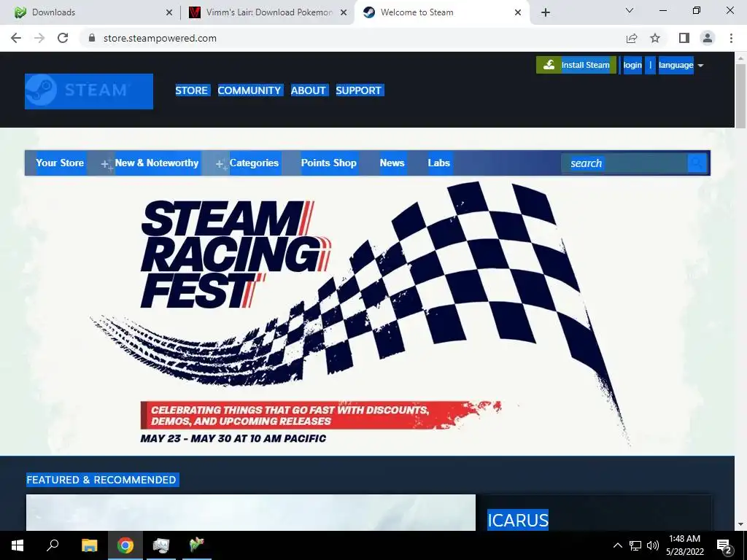Open the COMMUNITY menu

249,90
